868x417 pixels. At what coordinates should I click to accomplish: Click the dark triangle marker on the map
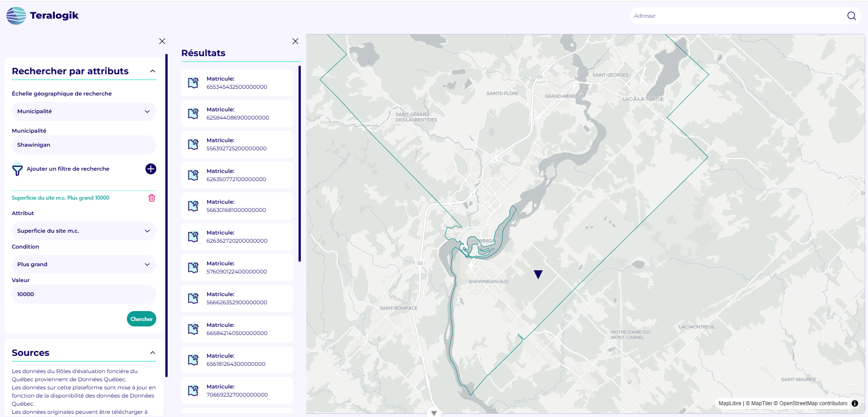(538, 274)
